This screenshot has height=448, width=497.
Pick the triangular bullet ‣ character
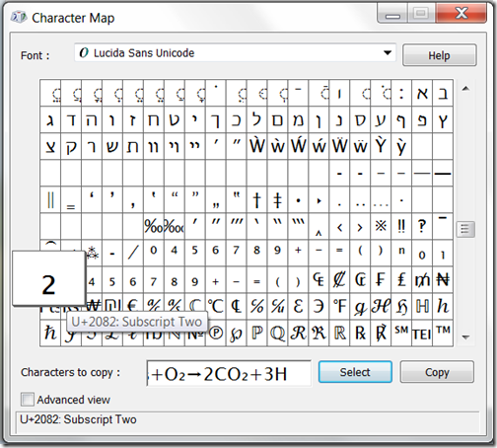(319, 199)
